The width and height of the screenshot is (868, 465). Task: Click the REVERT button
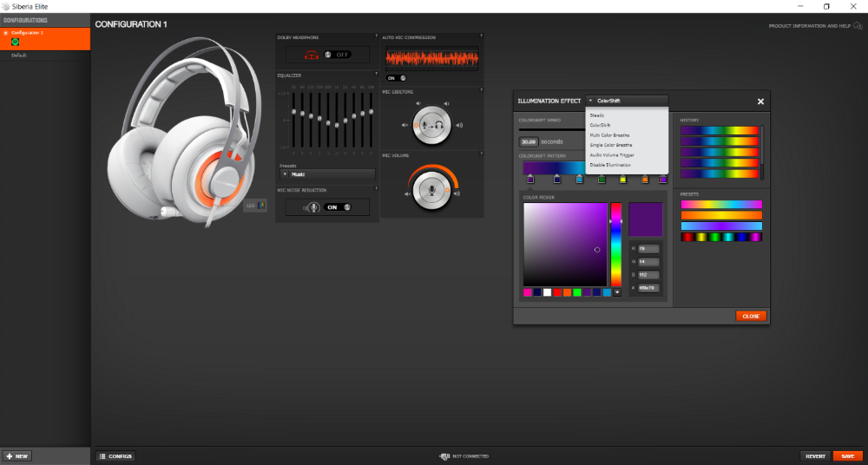coord(815,456)
